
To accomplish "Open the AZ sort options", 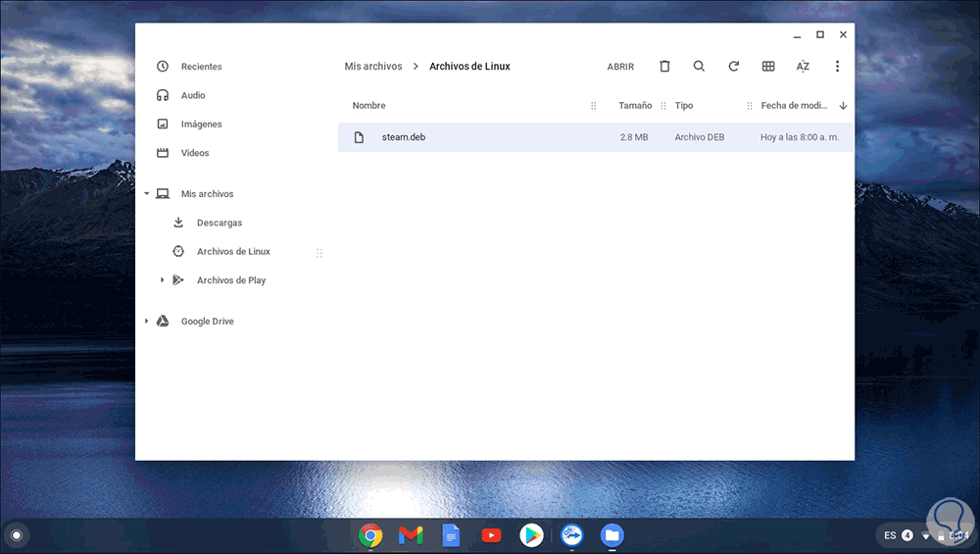I will 803,67.
